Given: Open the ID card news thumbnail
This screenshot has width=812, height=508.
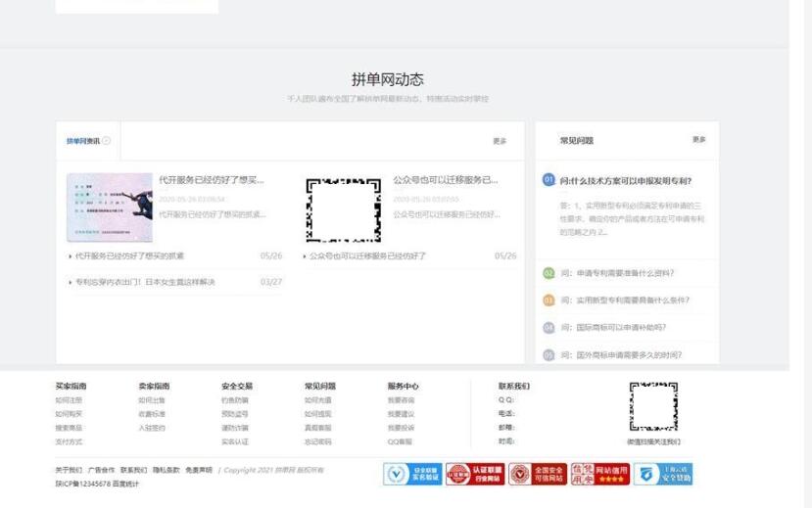Looking at the screenshot, I should [110, 208].
